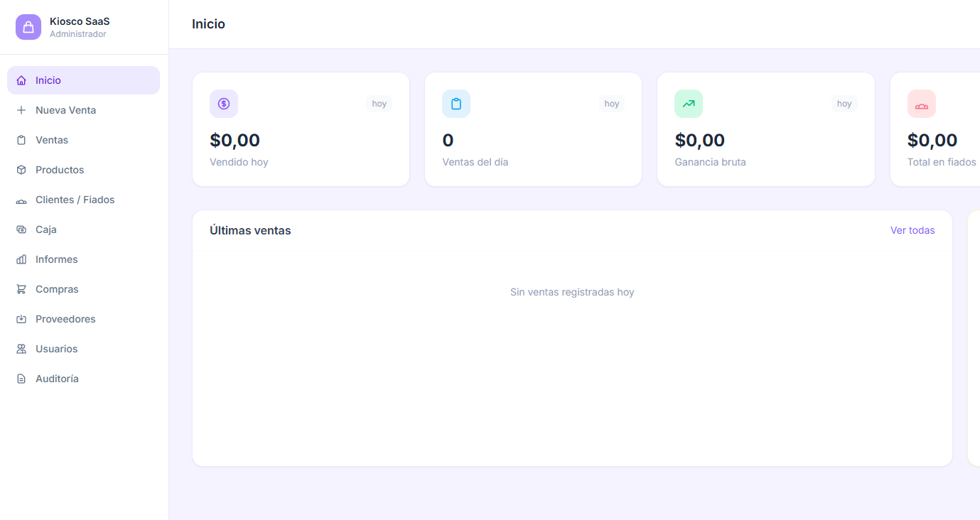Click the Kiosco SaaS shopping bag logo
The image size is (980, 520).
tap(28, 27)
